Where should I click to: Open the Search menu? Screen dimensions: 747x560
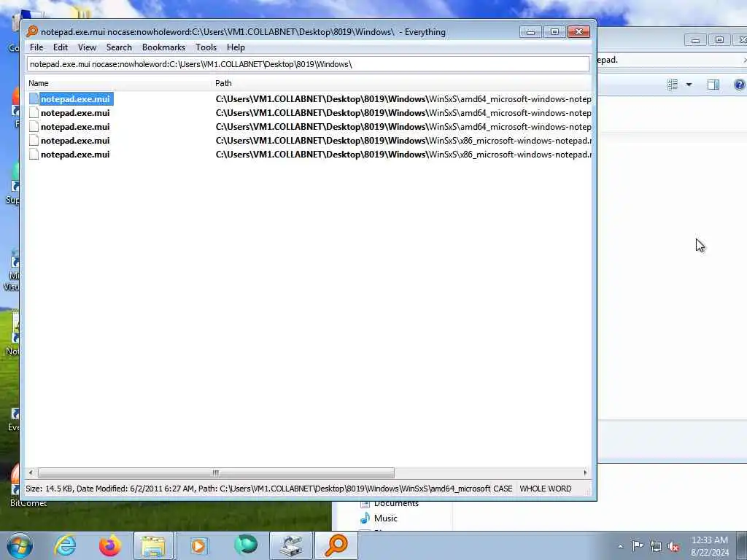coord(119,47)
